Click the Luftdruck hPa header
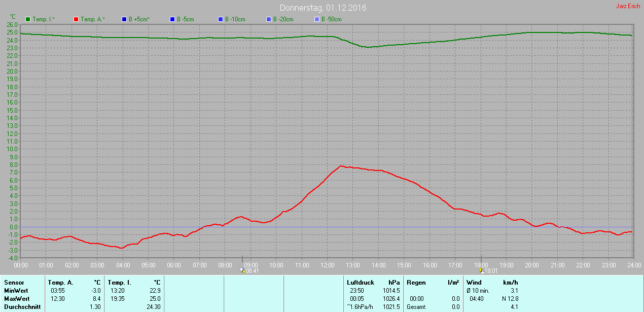 pos(373,283)
